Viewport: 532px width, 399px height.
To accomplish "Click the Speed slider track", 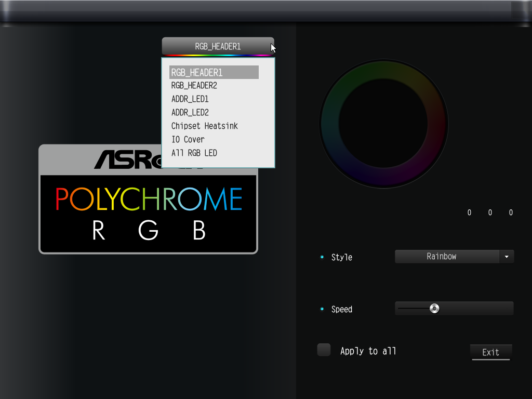I will click(454, 309).
